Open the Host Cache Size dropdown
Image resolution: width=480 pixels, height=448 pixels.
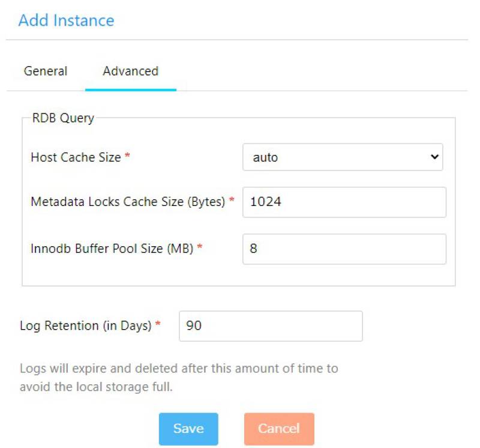tap(342, 157)
